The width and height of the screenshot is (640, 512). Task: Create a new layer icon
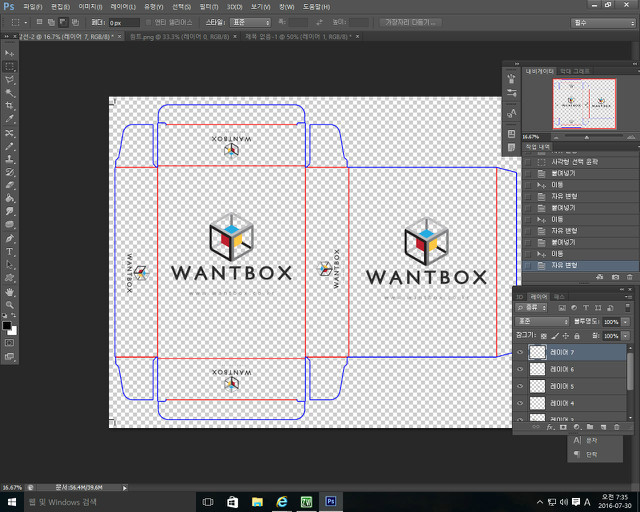pyautogui.click(x=603, y=427)
